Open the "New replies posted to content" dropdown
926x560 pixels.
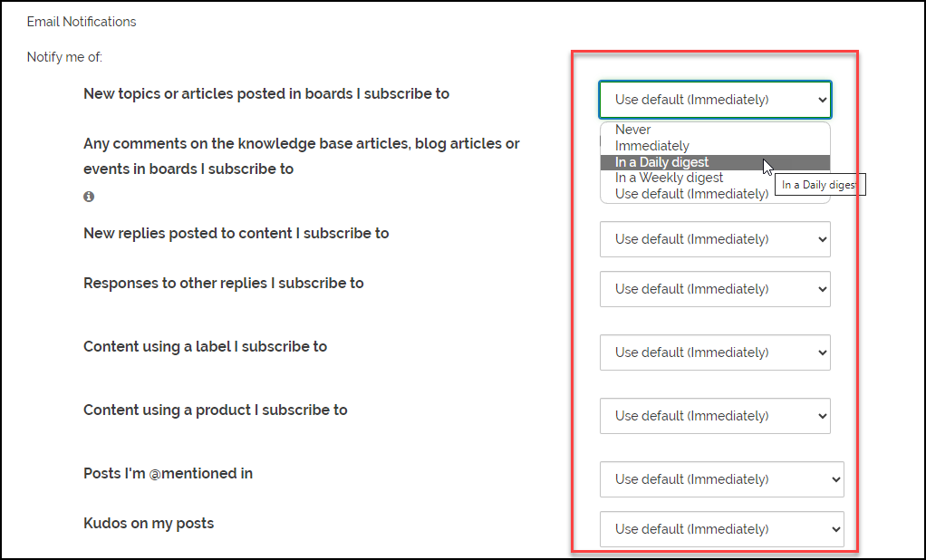tap(714, 238)
